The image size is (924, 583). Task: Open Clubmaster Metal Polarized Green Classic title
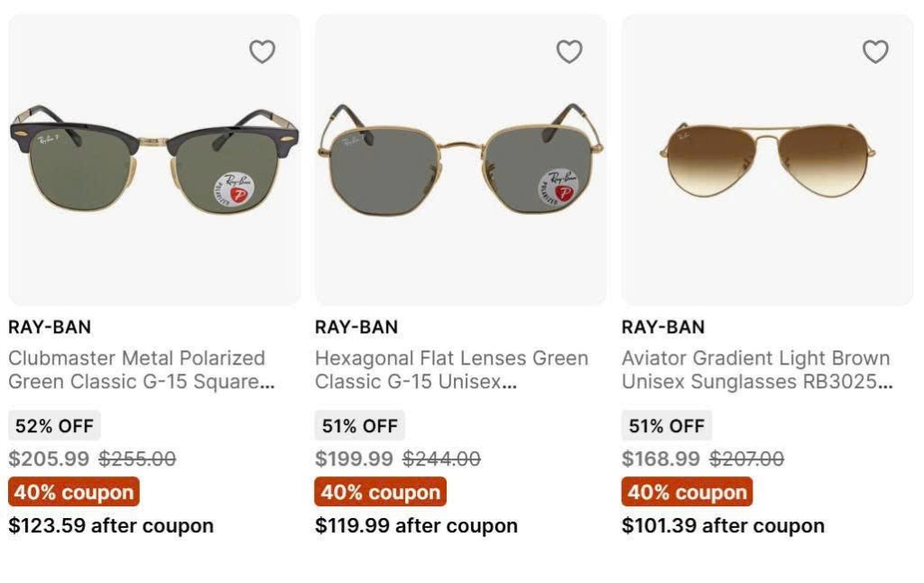tap(141, 370)
